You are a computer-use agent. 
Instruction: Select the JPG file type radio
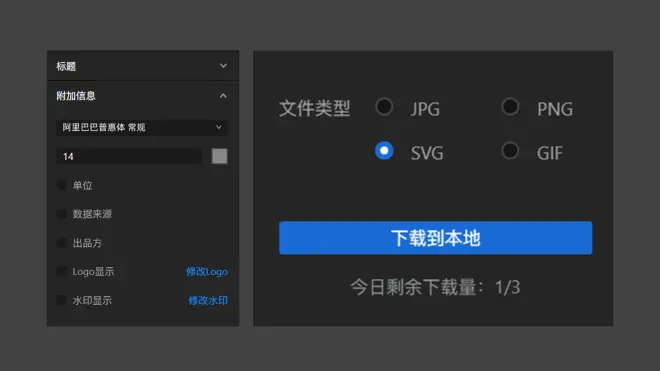click(x=384, y=107)
